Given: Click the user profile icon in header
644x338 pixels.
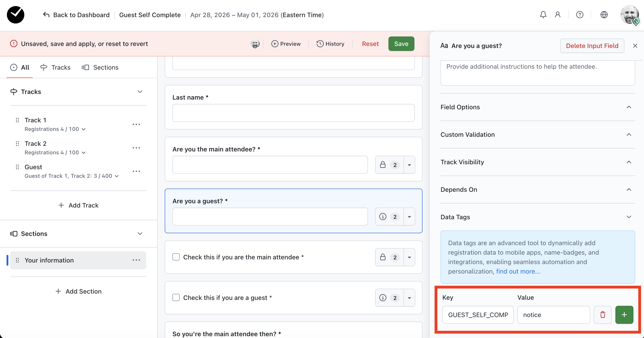Looking at the screenshot, I should [x=557, y=15].
